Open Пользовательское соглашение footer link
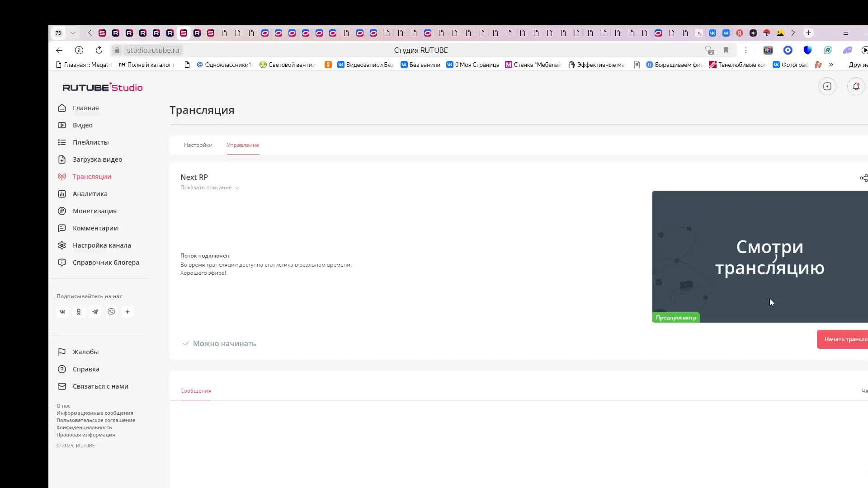868x488 pixels. 96,420
